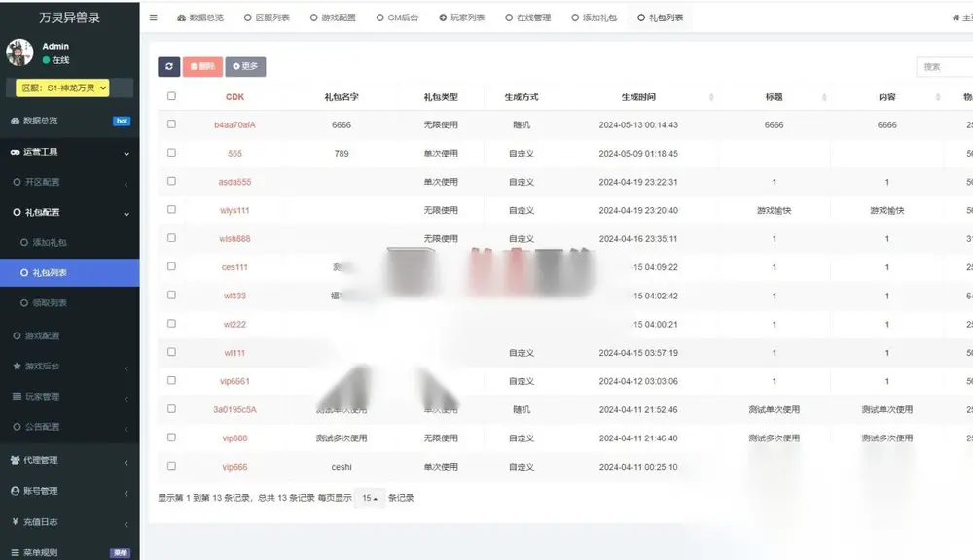
Task: Open 领取列表 in the sidebar
Action: pyautogui.click(x=69, y=303)
